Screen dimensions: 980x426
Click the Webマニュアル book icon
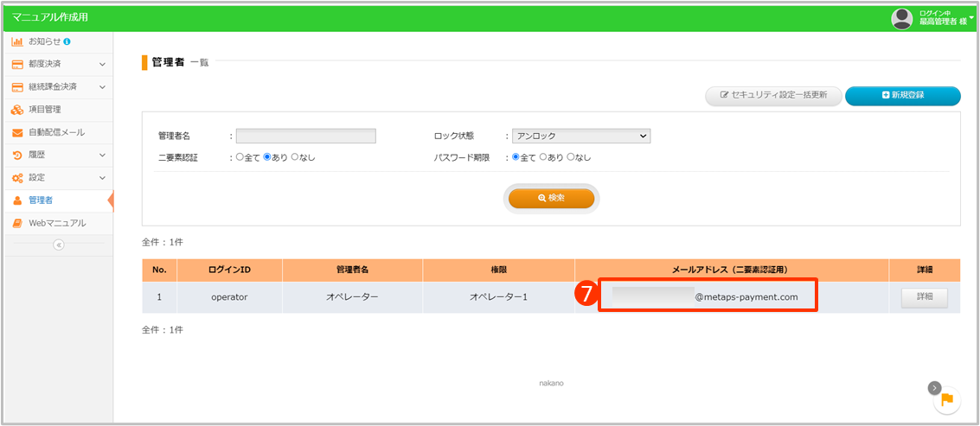click(x=17, y=223)
